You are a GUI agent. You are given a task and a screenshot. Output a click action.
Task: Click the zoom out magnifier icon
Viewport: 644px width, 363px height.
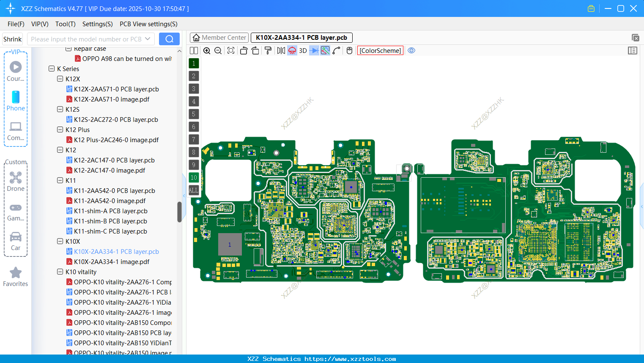click(218, 51)
